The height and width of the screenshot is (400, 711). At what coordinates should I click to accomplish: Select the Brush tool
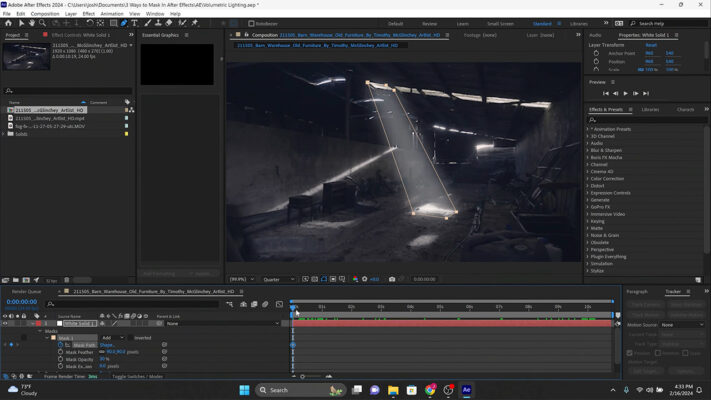coord(148,23)
